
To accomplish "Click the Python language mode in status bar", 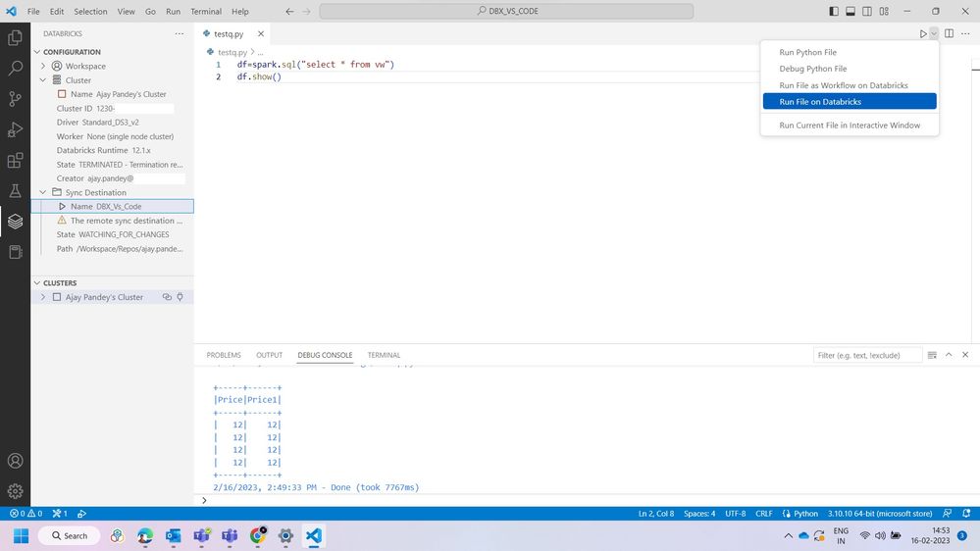I will tap(804, 513).
